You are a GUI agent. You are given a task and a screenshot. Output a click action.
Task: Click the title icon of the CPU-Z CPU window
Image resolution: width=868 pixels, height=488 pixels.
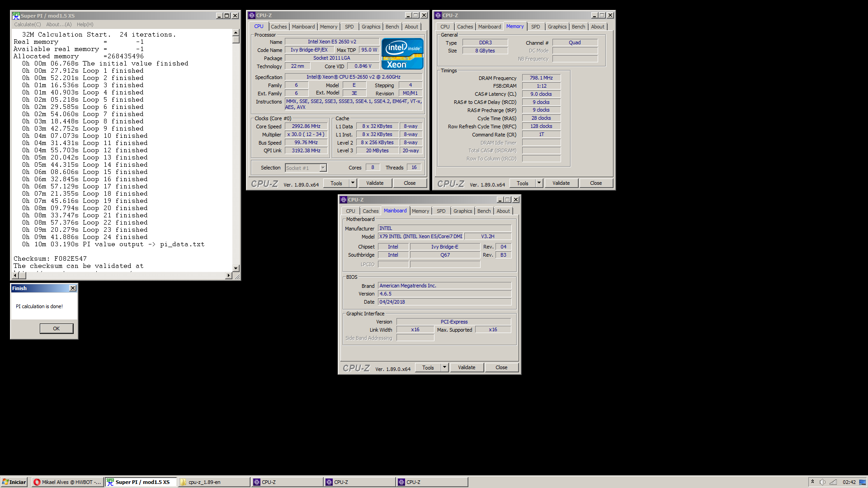pyautogui.click(x=252, y=15)
